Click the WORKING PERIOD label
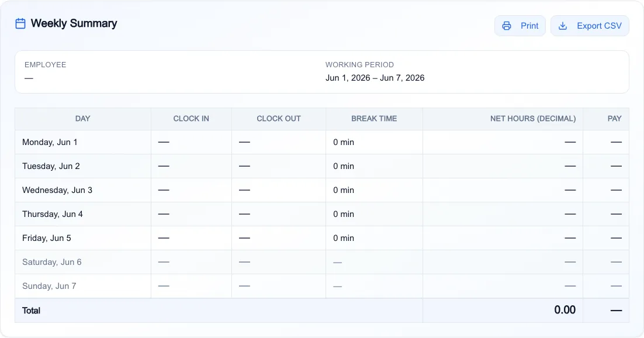This screenshot has width=644, height=338. (x=359, y=64)
